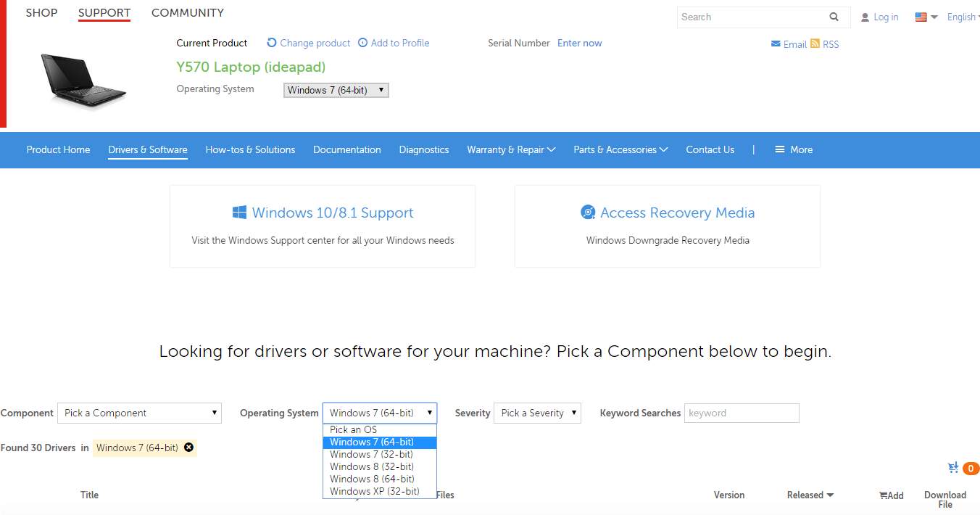Open the Pick a Component dropdown
Screen dimensions: 980x515
[x=140, y=413]
